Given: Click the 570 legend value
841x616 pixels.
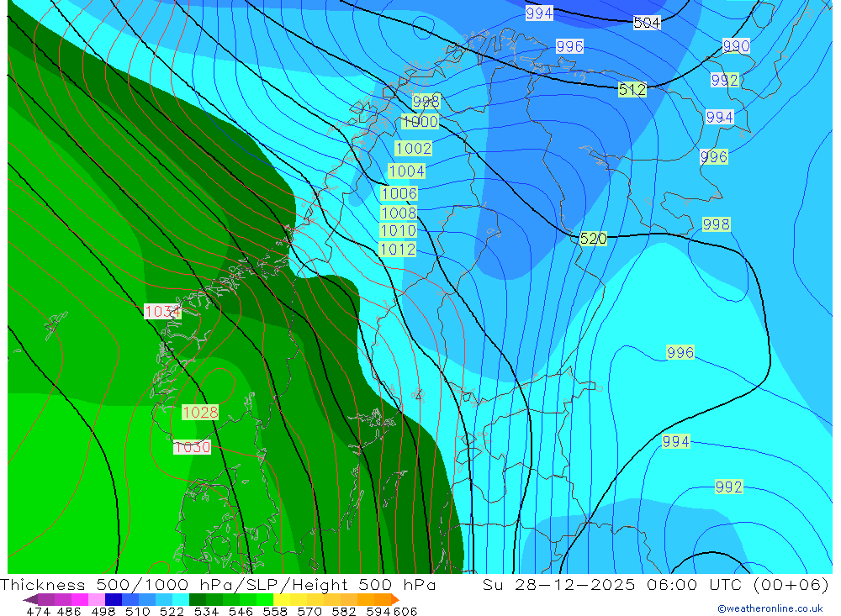Looking at the screenshot, I should click(x=309, y=611).
